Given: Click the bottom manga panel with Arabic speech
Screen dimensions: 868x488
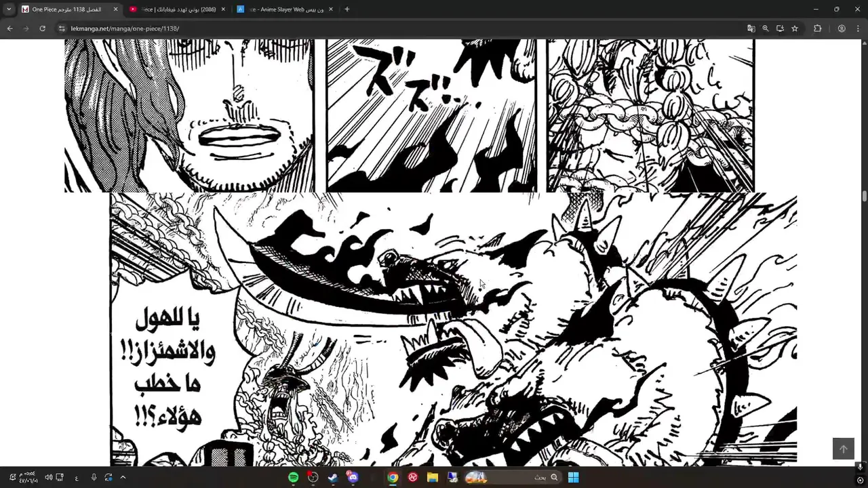Looking at the screenshot, I should 453,329.
